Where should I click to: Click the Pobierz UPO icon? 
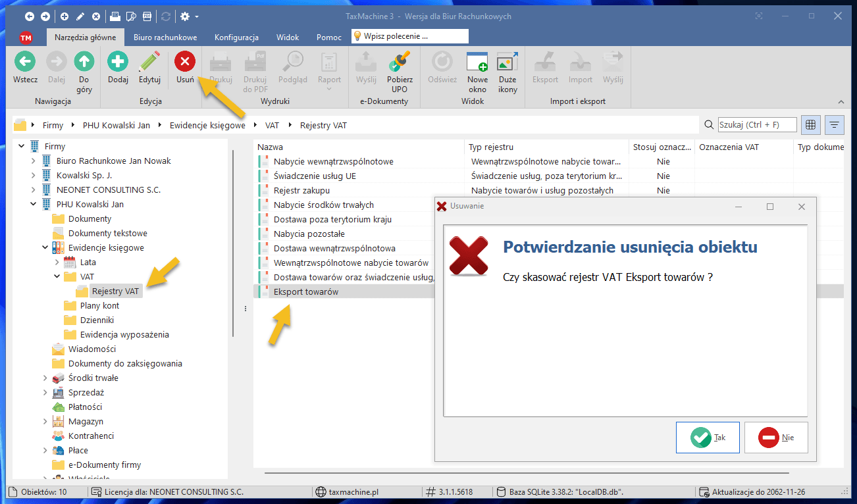(400, 63)
